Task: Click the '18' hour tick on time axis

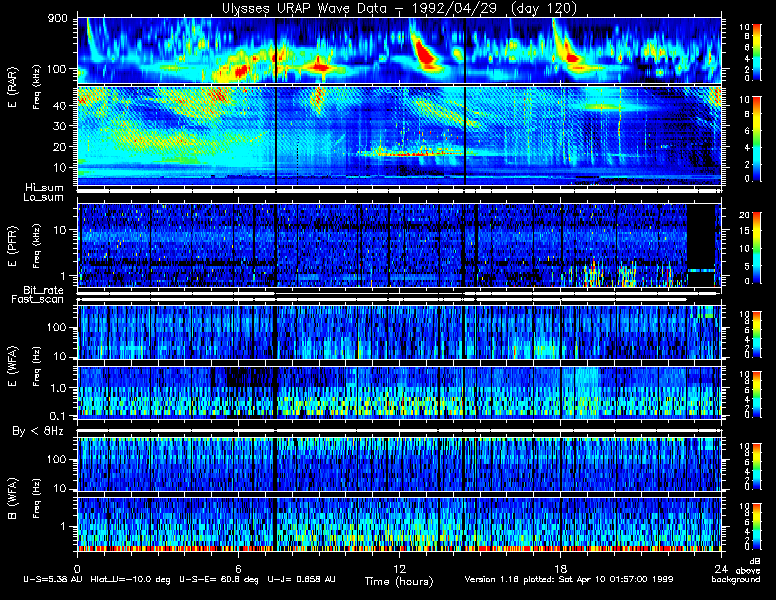Action: click(560, 568)
